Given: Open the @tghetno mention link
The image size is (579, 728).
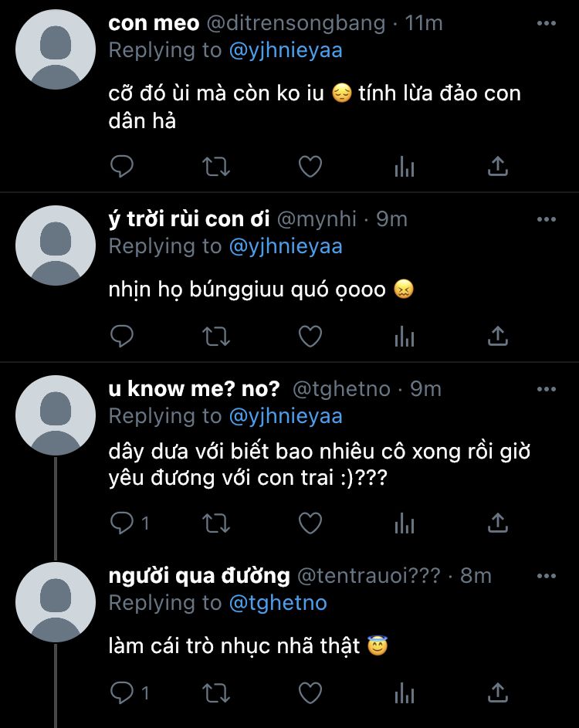Looking at the screenshot, I should [278, 603].
